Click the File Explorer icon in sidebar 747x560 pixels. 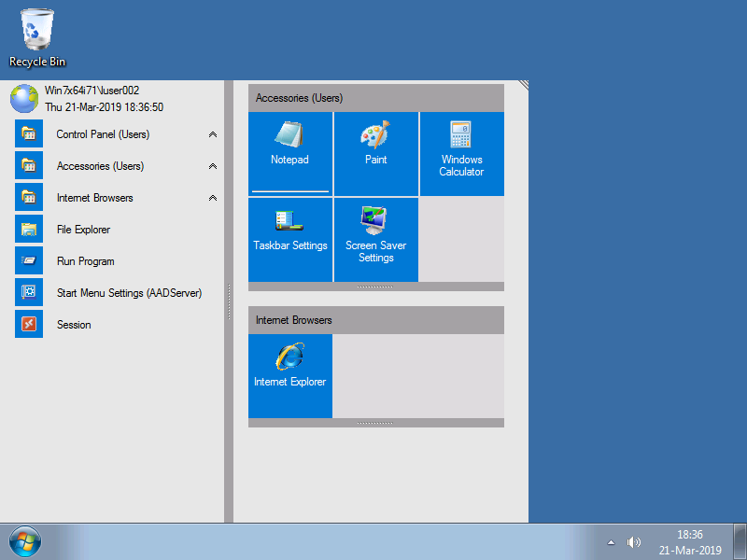click(29, 230)
